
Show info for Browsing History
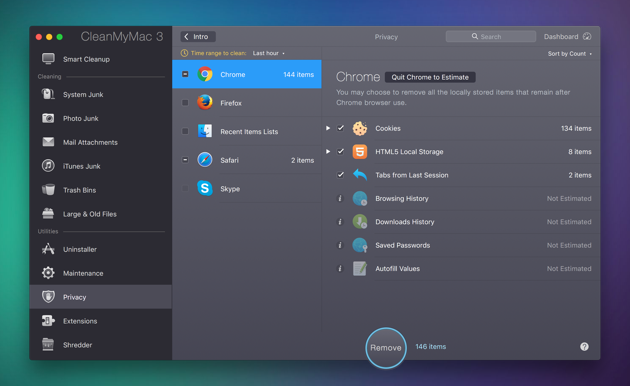click(340, 198)
